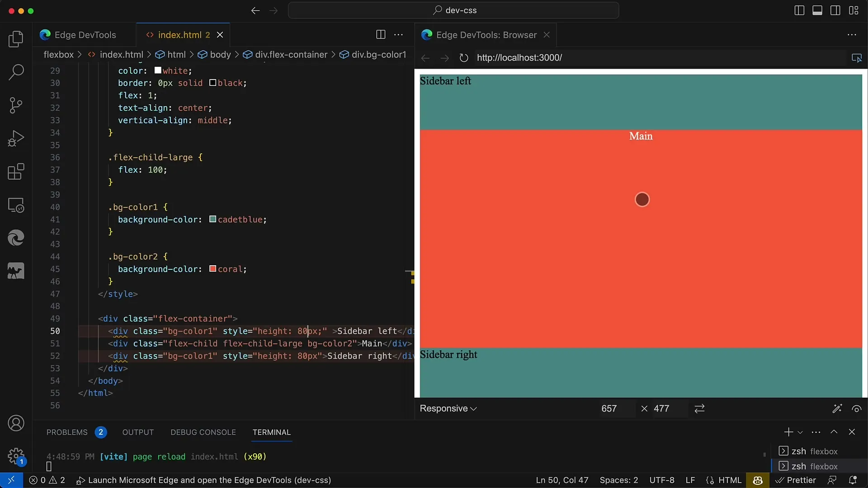Viewport: 868px width, 488px height.
Task: Click the vision emulation eye icon
Action: click(856, 408)
